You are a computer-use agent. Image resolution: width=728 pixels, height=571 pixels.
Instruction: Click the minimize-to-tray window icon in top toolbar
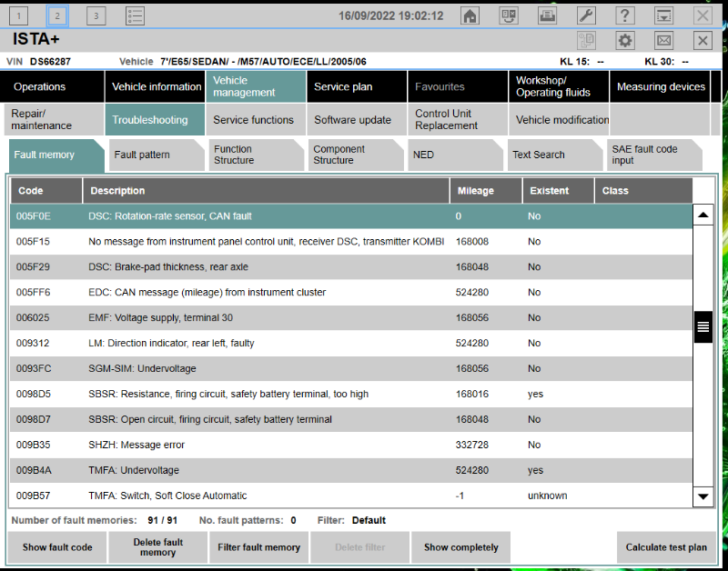(664, 15)
